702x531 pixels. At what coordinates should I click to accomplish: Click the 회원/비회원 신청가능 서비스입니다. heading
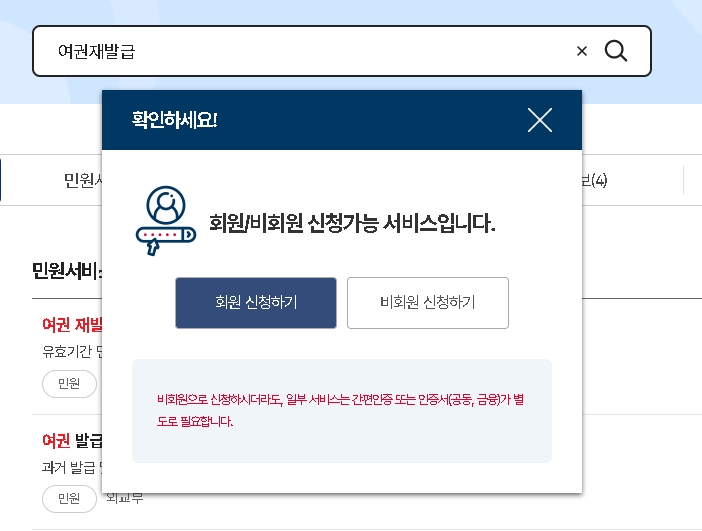pyautogui.click(x=352, y=223)
